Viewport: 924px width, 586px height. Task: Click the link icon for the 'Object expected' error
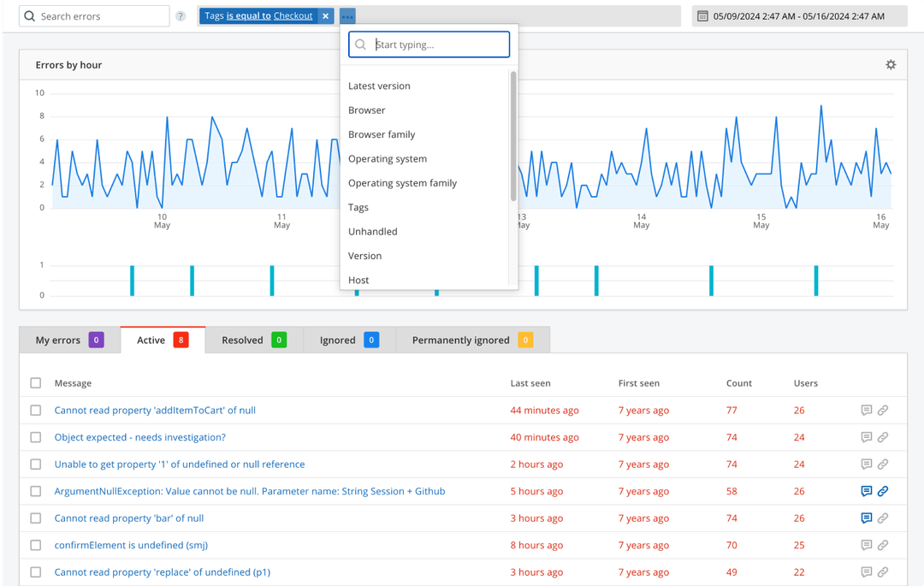[x=883, y=437]
